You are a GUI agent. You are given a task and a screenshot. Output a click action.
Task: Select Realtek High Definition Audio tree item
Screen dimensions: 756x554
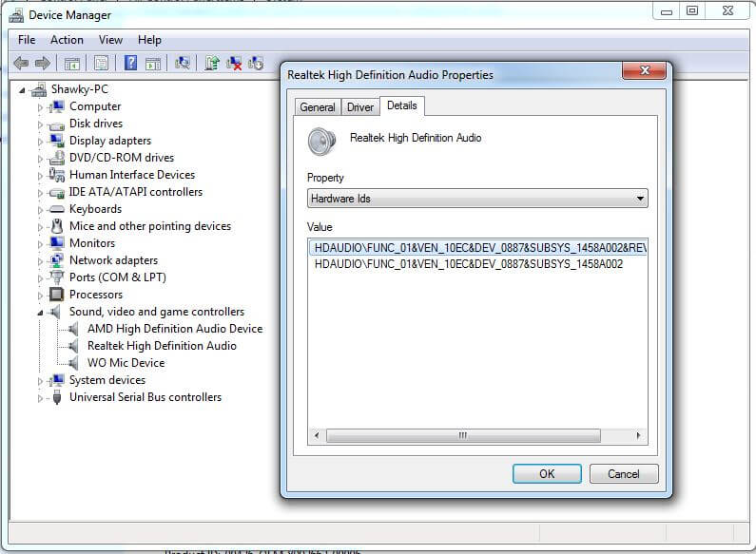point(162,346)
